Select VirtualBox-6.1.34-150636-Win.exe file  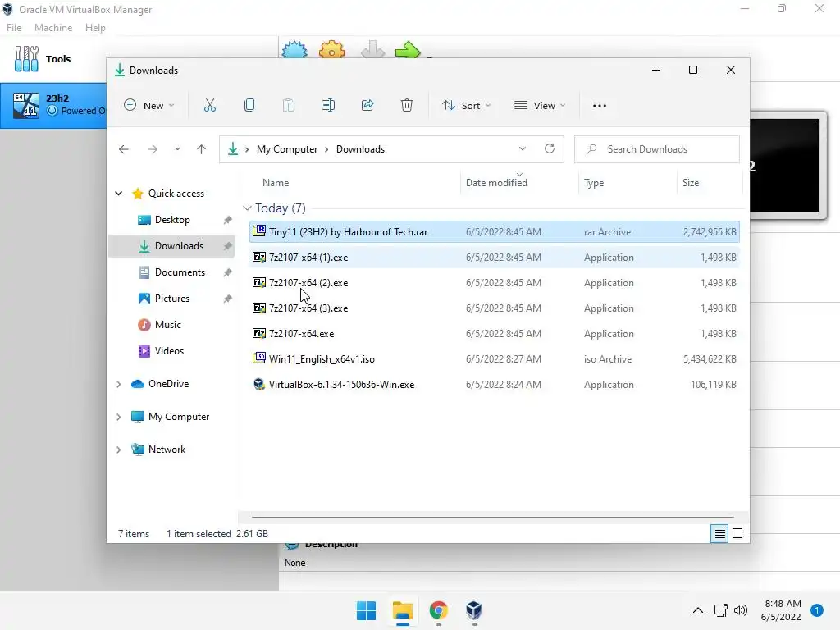pyautogui.click(x=495, y=385)
